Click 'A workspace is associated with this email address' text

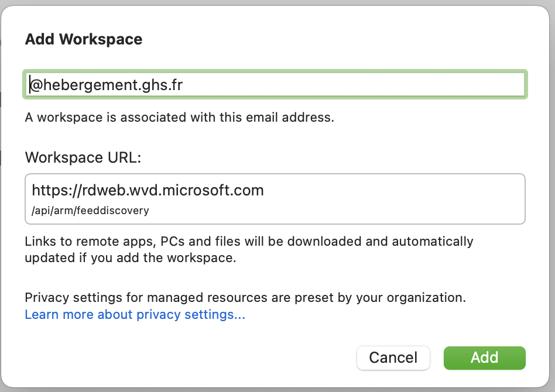(x=180, y=117)
